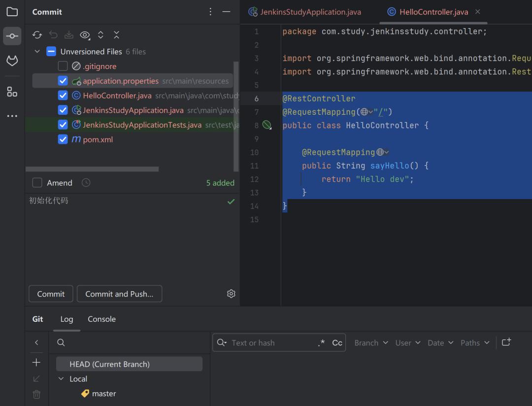
Task: Open Commit options via the gear icon
Action: click(x=231, y=293)
